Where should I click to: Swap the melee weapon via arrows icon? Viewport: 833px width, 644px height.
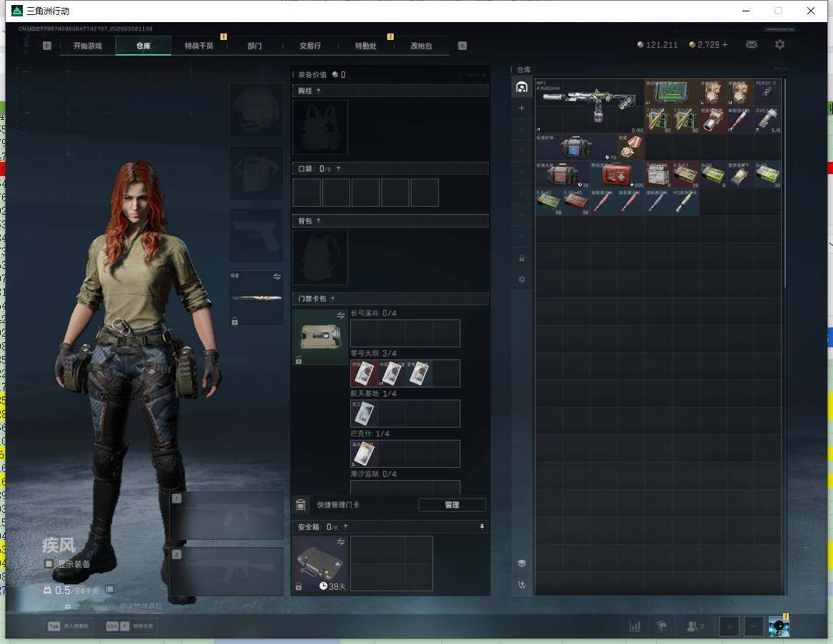click(x=277, y=276)
